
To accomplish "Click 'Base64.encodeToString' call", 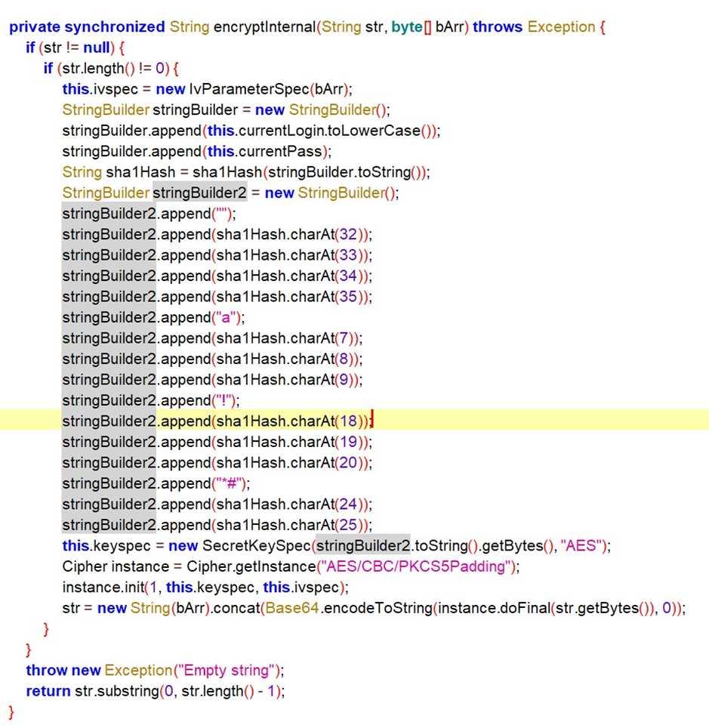I will point(349,608).
